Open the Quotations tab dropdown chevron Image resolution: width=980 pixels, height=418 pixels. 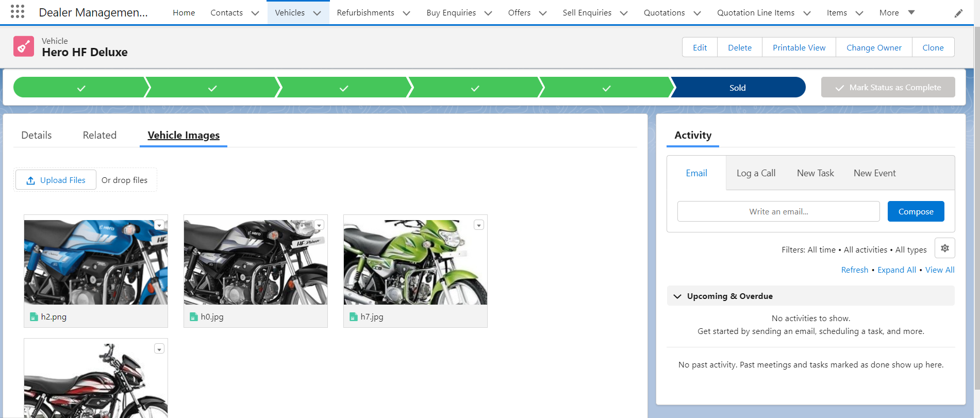[697, 13]
